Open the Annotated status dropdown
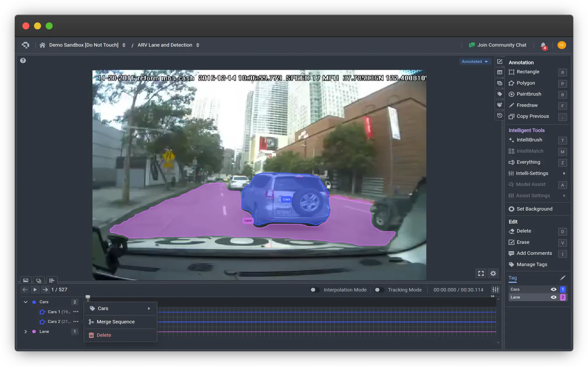 click(x=475, y=62)
